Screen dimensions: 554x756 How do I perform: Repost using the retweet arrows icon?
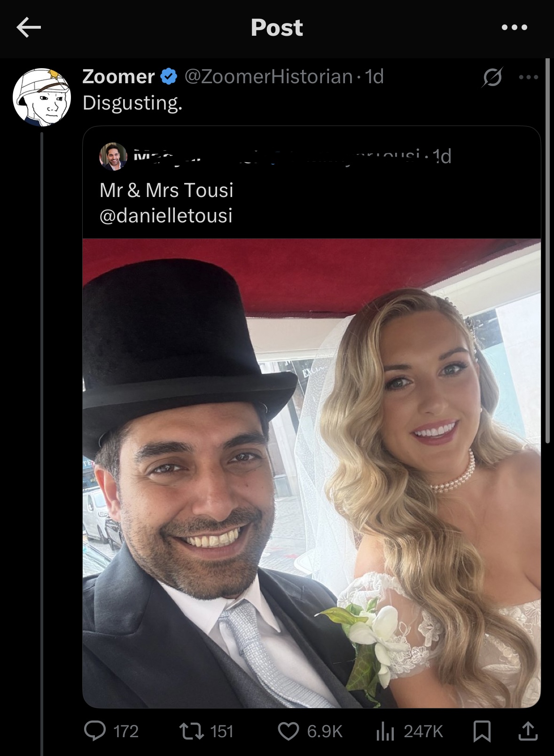pyautogui.click(x=190, y=731)
